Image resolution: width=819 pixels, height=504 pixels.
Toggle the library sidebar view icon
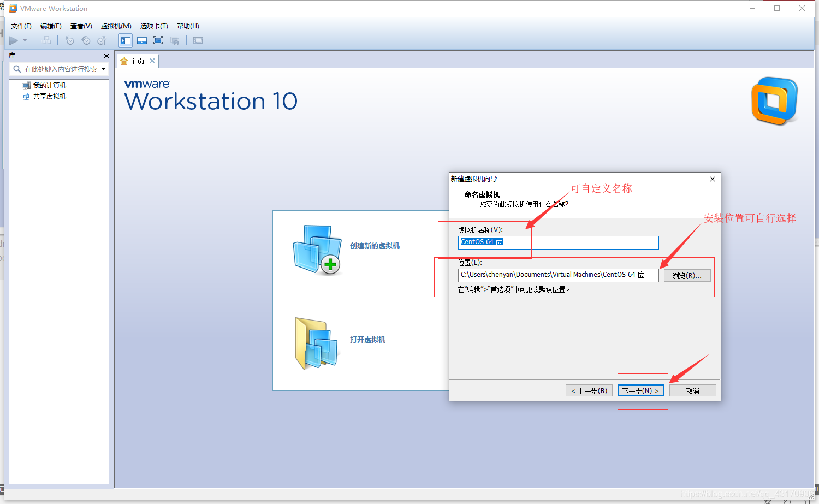[126, 40]
